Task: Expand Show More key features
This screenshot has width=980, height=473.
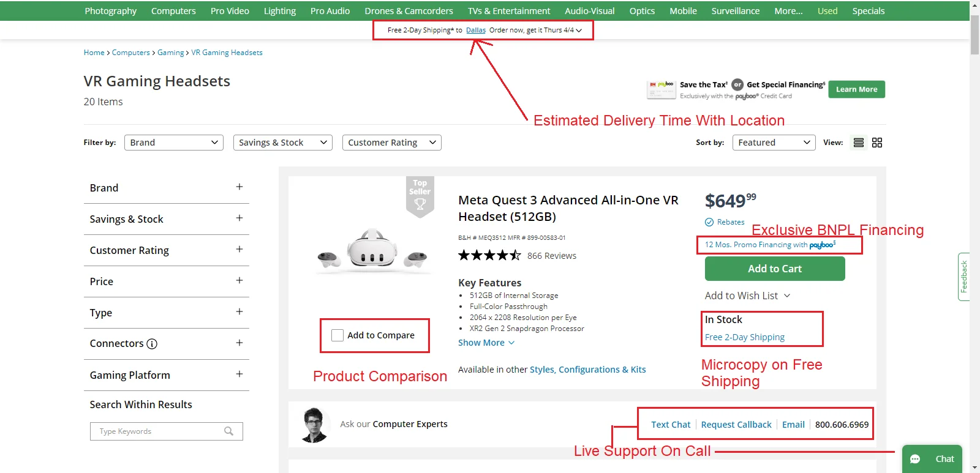Action: pyautogui.click(x=486, y=343)
